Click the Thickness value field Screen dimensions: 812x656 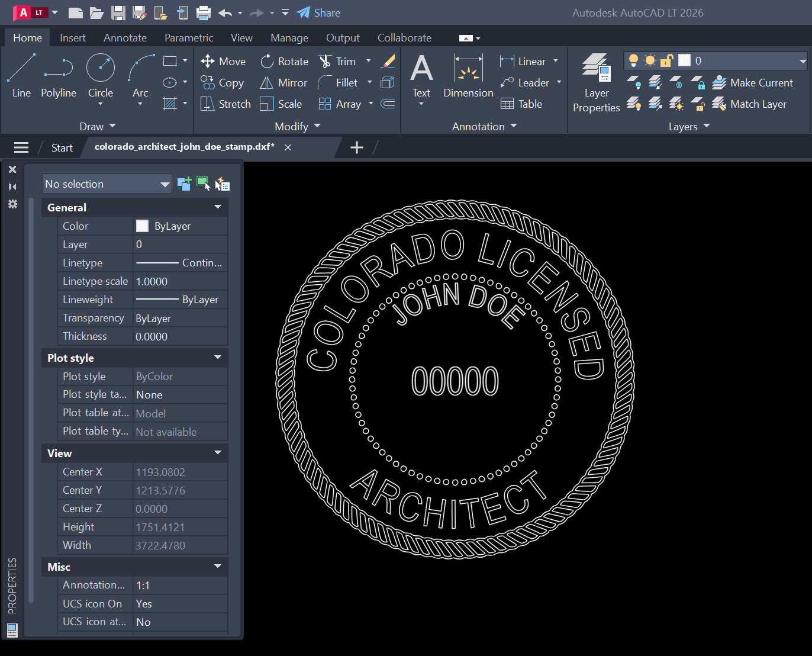[x=181, y=336]
